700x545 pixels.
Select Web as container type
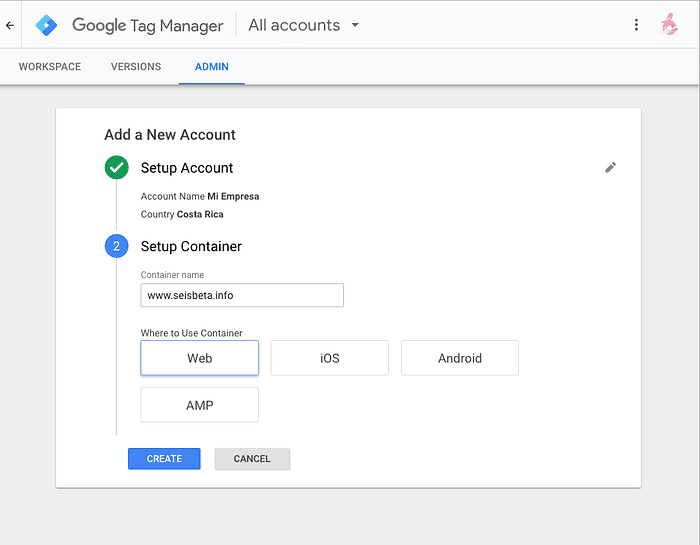point(200,358)
